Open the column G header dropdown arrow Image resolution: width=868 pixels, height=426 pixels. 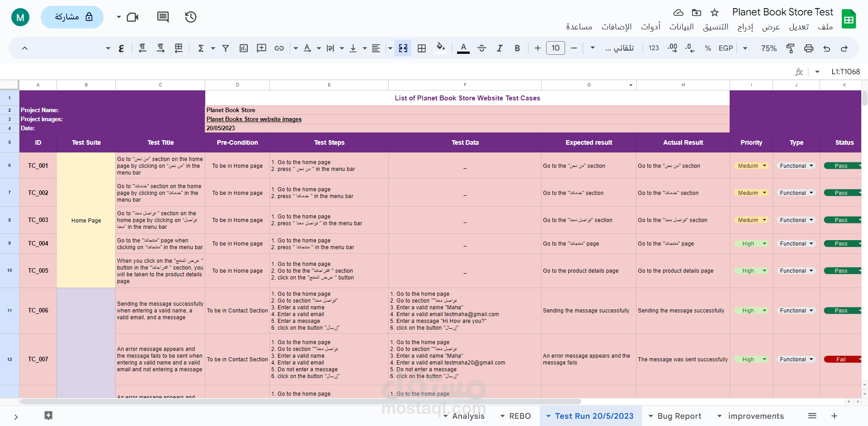pos(631,85)
